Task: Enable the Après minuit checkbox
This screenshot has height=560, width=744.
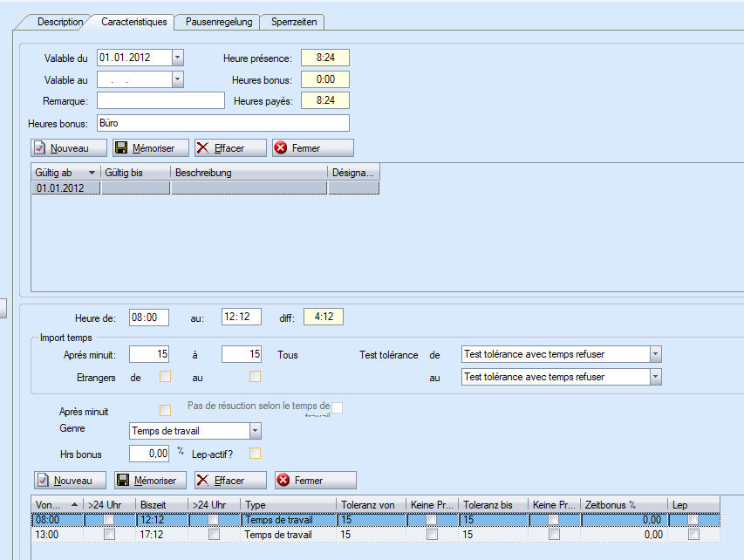Action: tap(165, 410)
